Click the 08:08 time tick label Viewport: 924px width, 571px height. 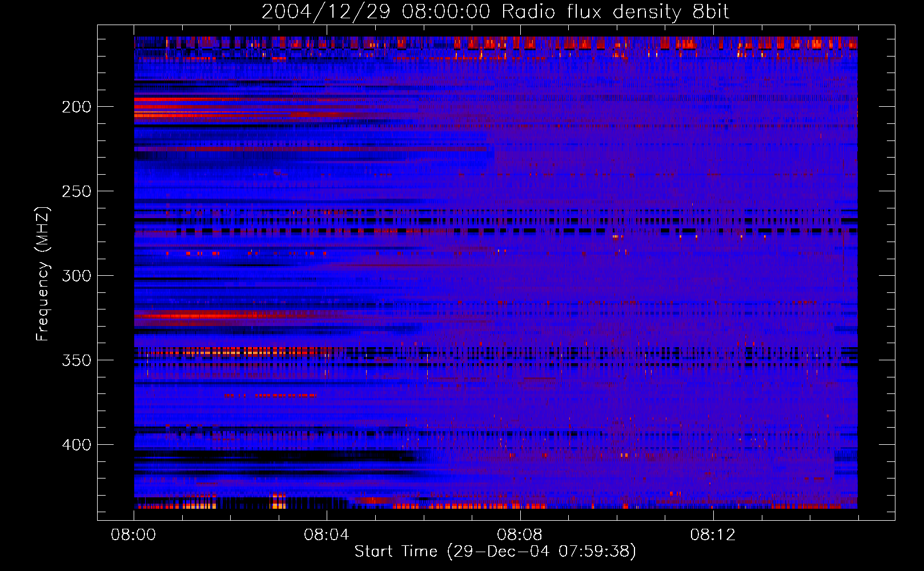click(520, 535)
